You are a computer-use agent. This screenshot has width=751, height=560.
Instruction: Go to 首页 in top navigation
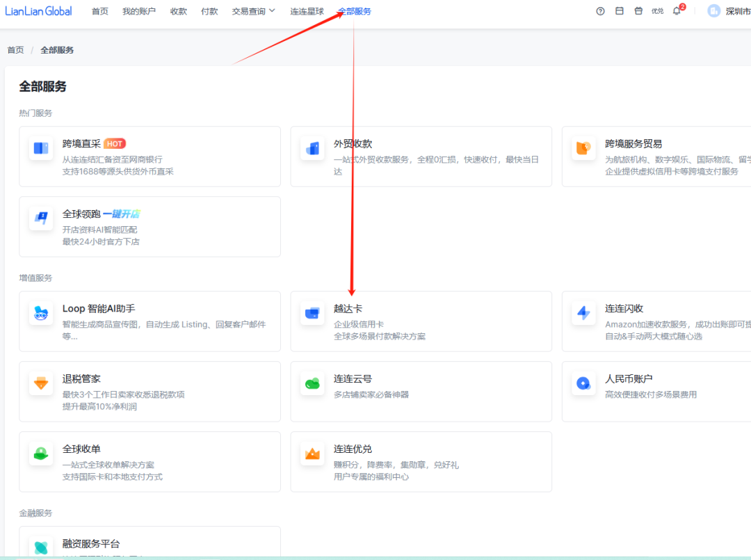point(99,11)
